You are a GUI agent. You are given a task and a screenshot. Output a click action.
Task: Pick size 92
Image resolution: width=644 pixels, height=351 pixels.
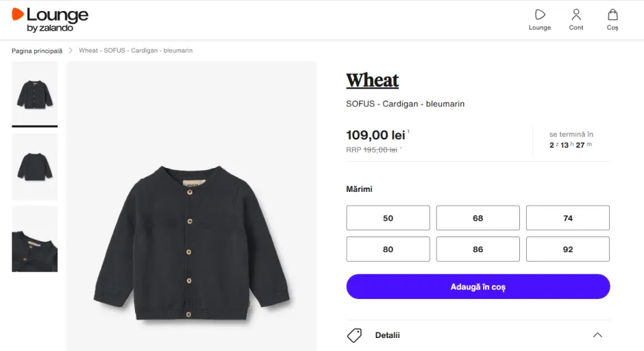tap(567, 250)
